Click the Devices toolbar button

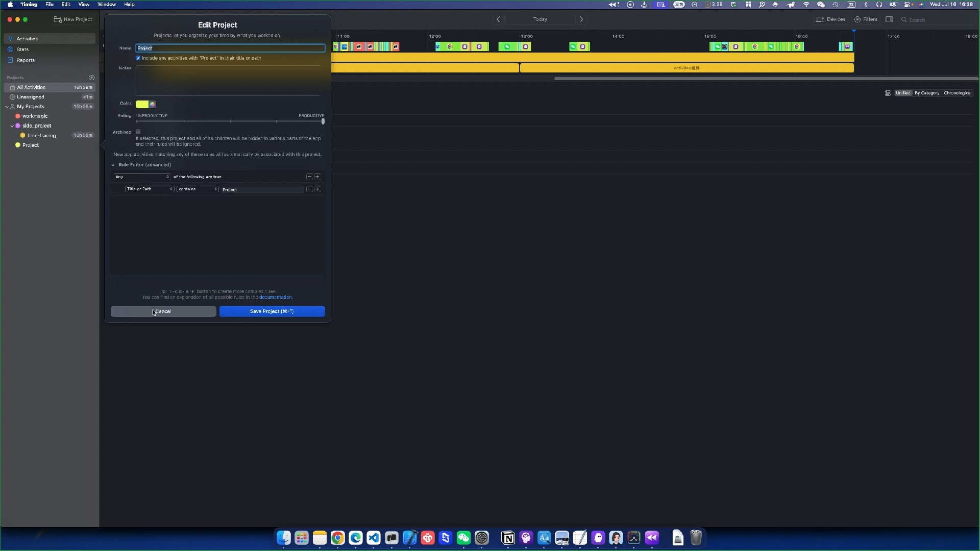830,19
